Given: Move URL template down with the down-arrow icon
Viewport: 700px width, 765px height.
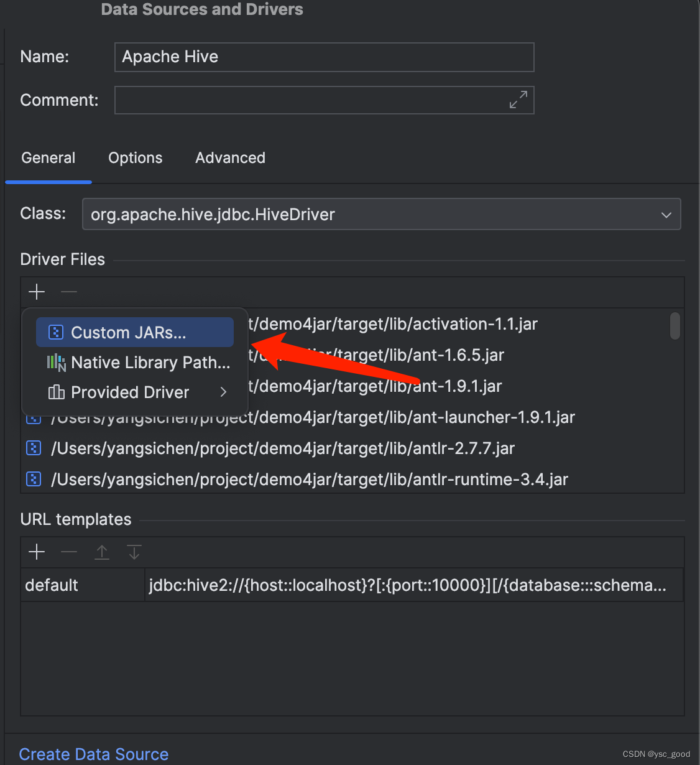Looking at the screenshot, I should (134, 552).
